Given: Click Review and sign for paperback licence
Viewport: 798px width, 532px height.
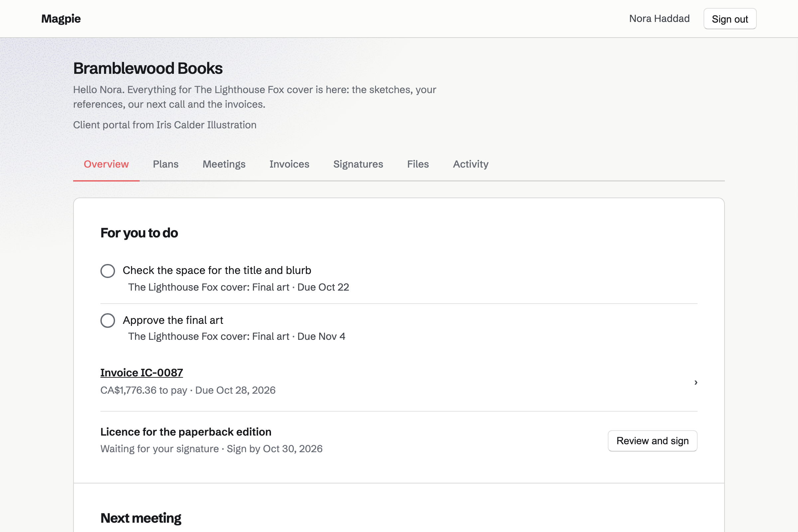Looking at the screenshot, I should pyautogui.click(x=652, y=441).
